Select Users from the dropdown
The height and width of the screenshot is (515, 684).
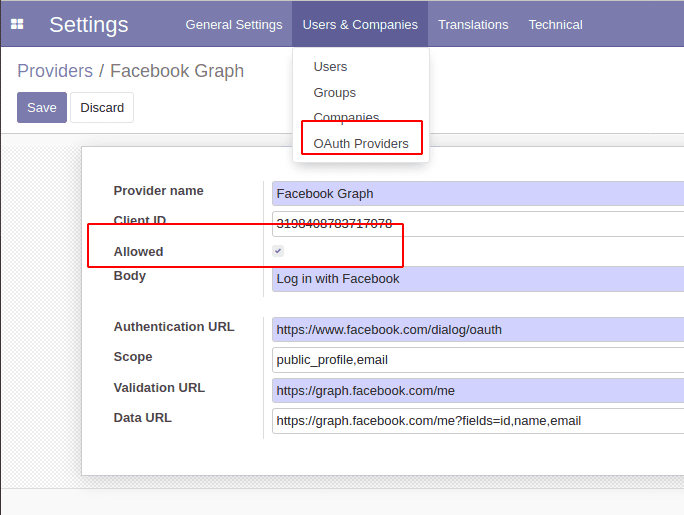[x=330, y=67]
